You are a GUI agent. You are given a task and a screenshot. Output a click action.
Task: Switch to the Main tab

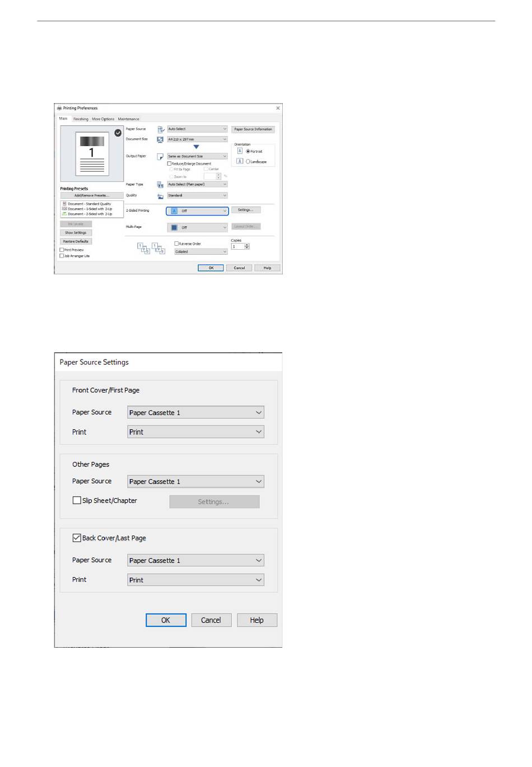pos(63,119)
